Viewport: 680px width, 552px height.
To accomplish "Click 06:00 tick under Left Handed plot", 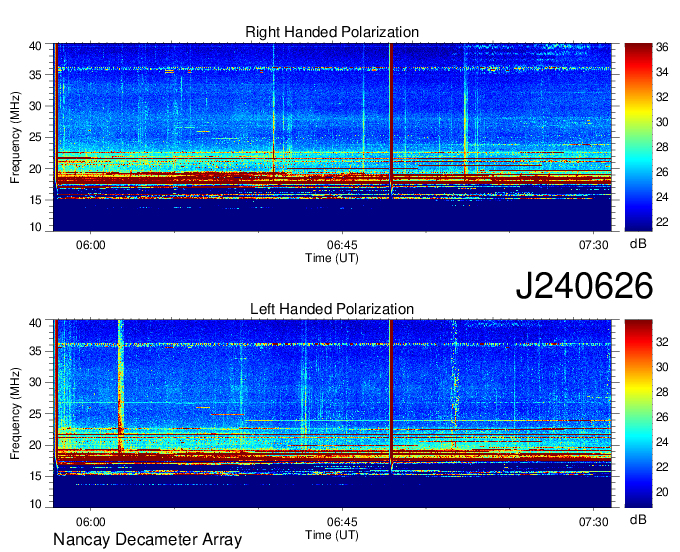I will (x=91, y=522).
